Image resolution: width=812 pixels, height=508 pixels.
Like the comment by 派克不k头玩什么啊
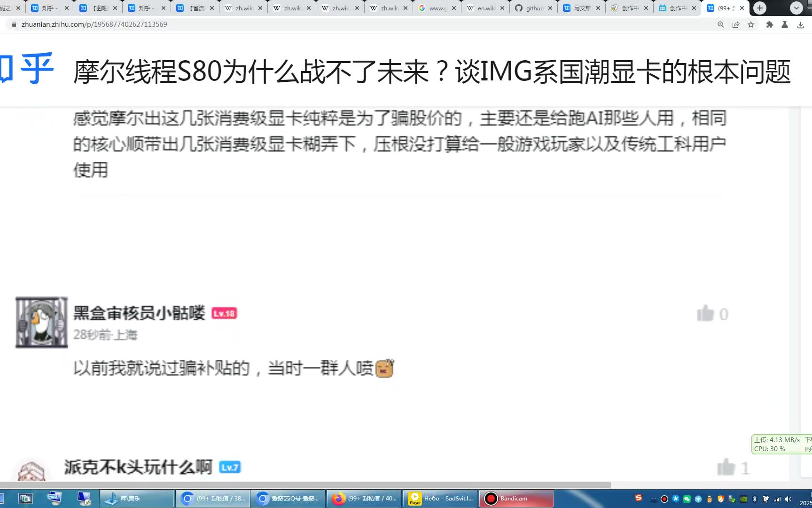pyautogui.click(x=726, y=467)
